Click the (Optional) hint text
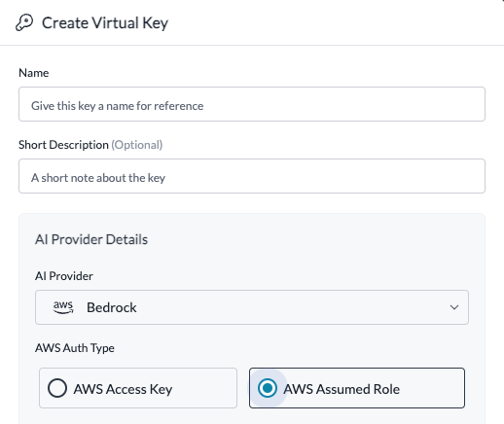 (137, 145)
